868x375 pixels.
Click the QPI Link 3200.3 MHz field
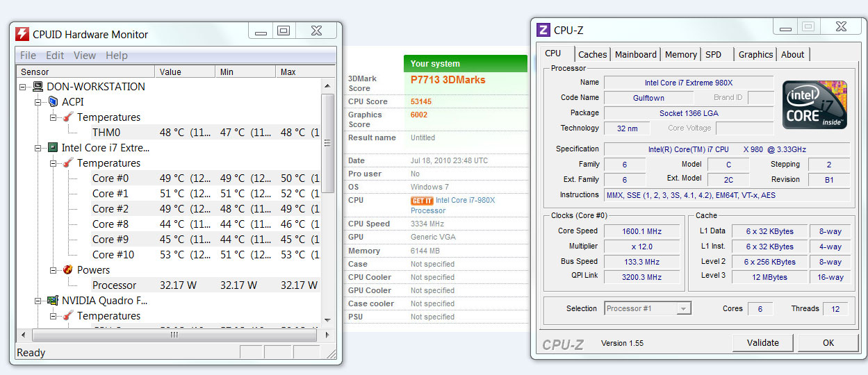point(641,277)
